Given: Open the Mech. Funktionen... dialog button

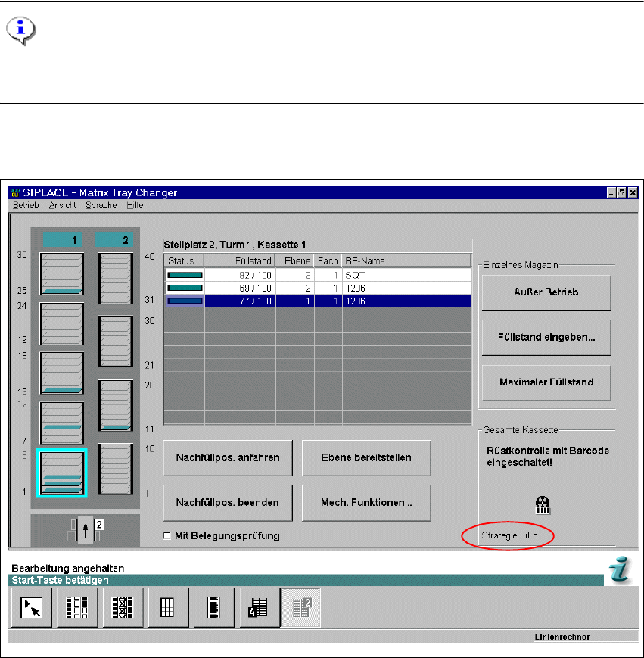Looking at the screenshot, I should [366, 503].
